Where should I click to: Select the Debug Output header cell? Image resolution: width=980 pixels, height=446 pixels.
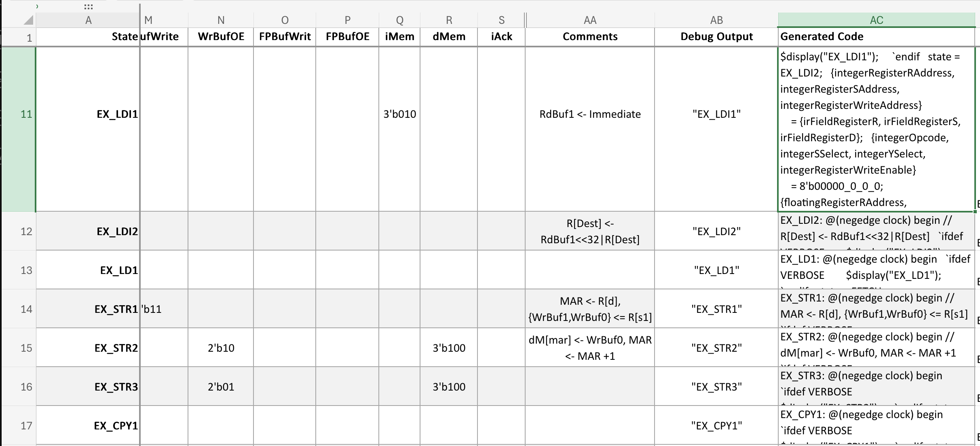point(716,37)
